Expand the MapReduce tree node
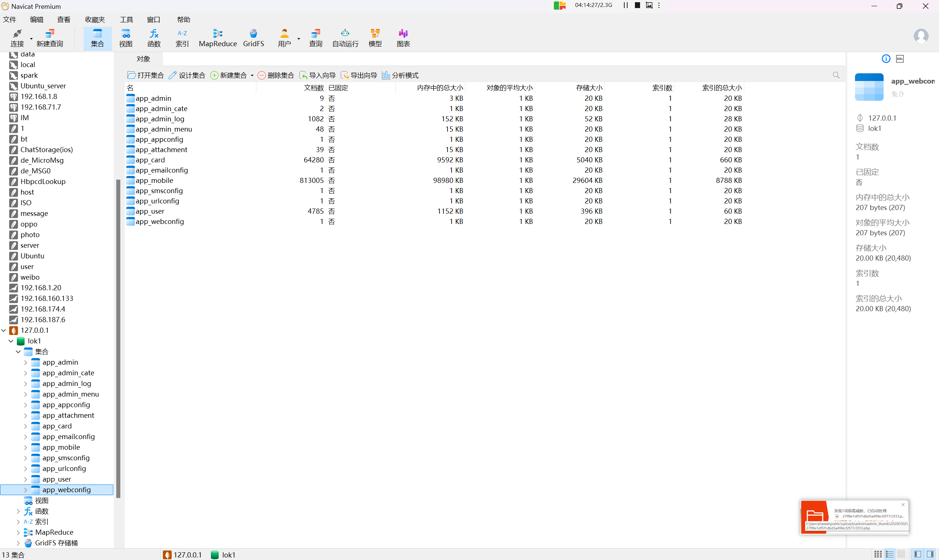 18,533
